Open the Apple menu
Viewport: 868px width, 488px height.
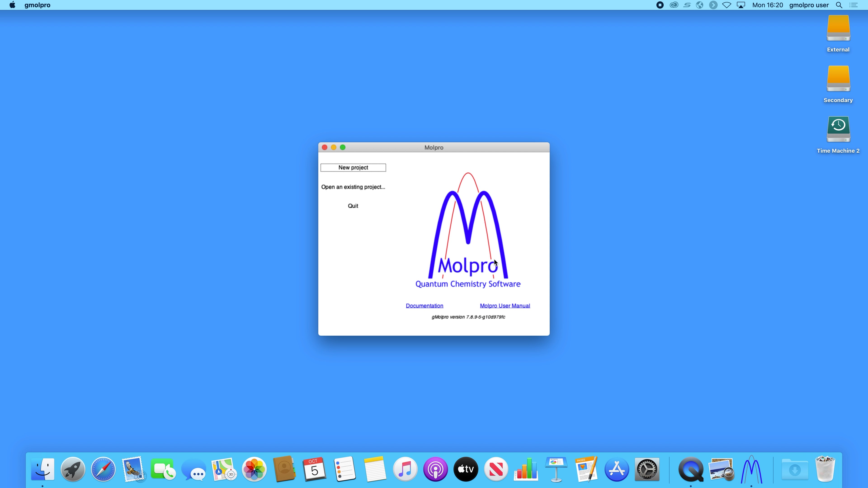(12, 5)
